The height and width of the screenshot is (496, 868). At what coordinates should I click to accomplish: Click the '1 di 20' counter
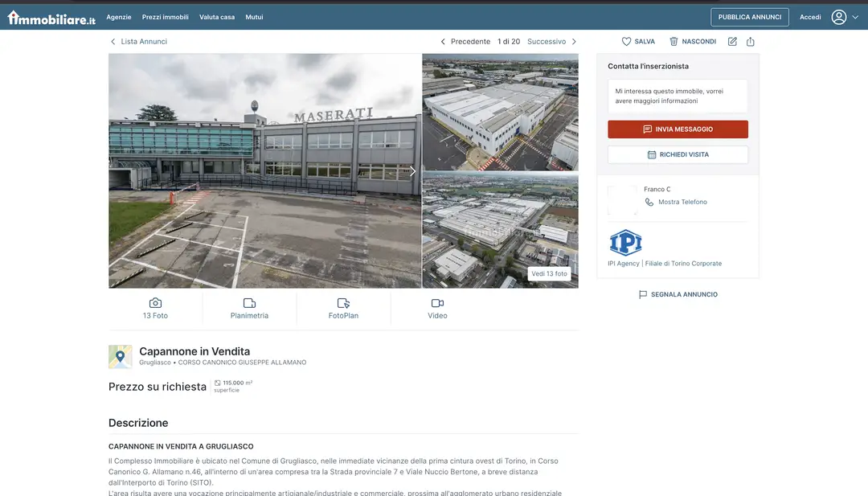[509, 42]
